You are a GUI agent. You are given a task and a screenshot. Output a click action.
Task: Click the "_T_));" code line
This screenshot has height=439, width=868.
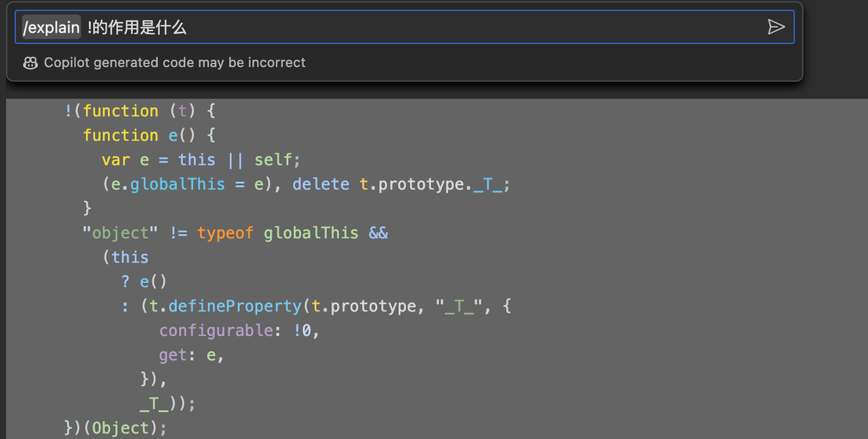[x=167, y=404]
